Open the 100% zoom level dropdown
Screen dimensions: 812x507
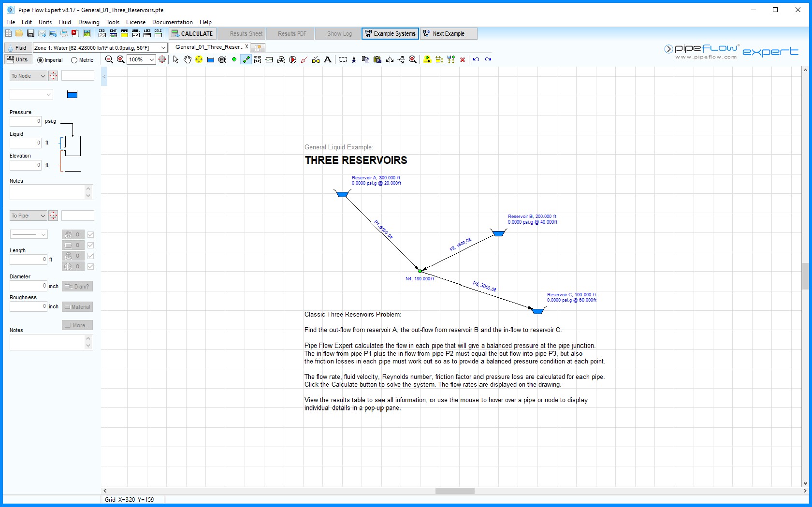152,59
